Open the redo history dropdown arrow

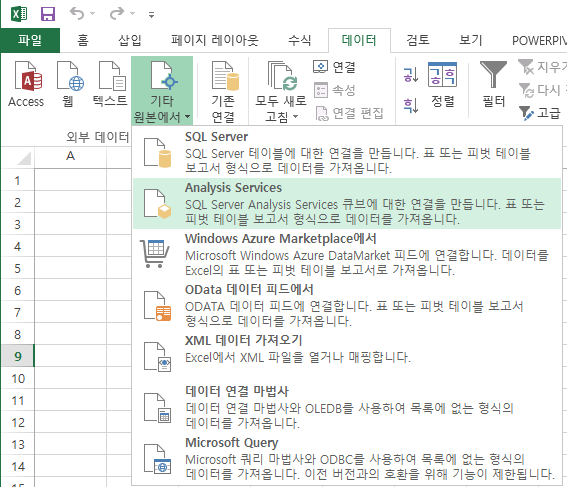click(x=133, y=14)
